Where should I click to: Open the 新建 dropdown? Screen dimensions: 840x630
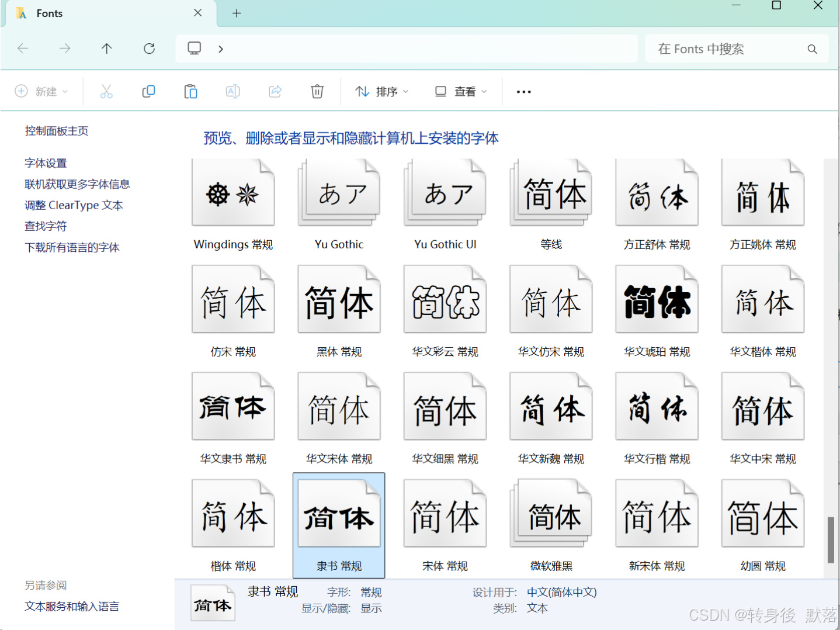(x=41, y=92)
